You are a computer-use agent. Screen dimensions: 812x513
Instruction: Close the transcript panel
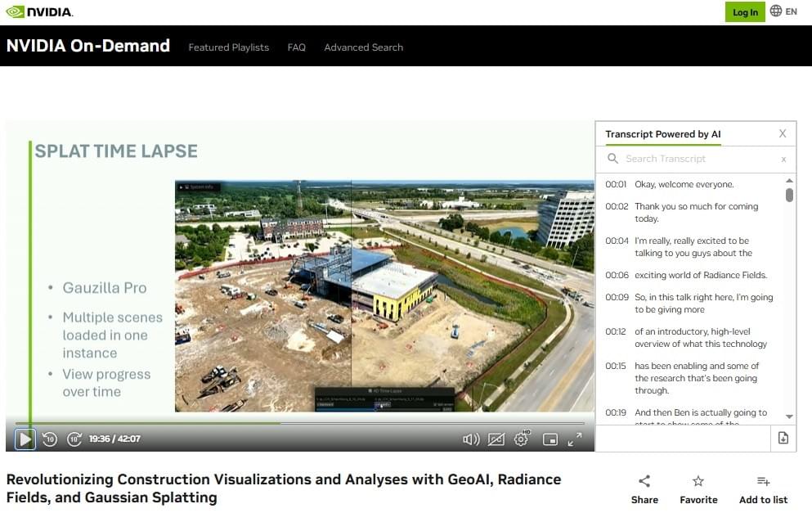[783, 133]
